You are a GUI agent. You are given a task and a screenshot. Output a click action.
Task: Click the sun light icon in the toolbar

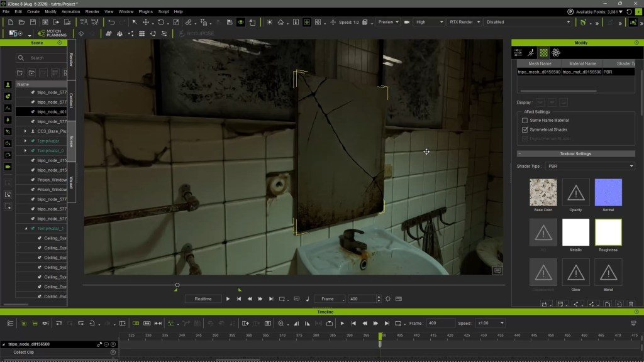click(269, 22)
